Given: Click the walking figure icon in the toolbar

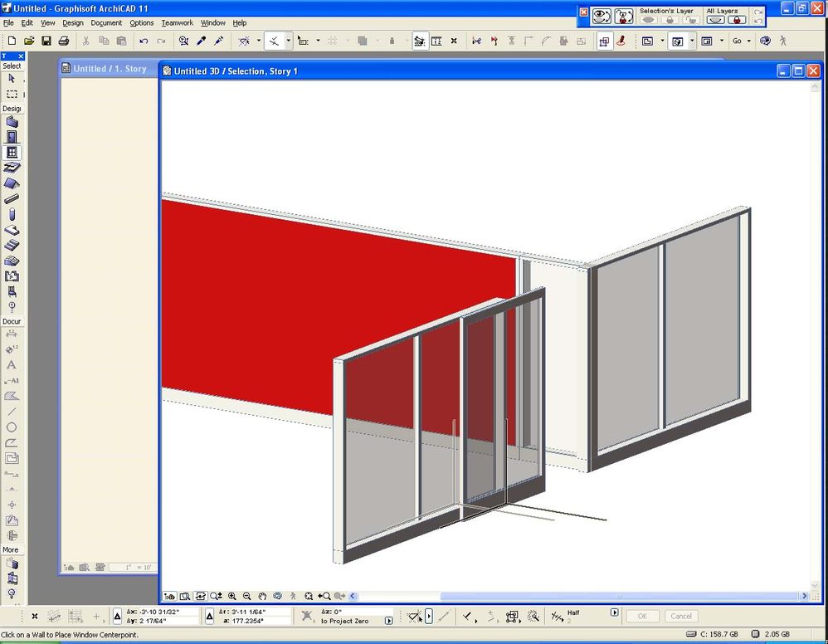Looking at the screenshot, I should click(783, 41).
